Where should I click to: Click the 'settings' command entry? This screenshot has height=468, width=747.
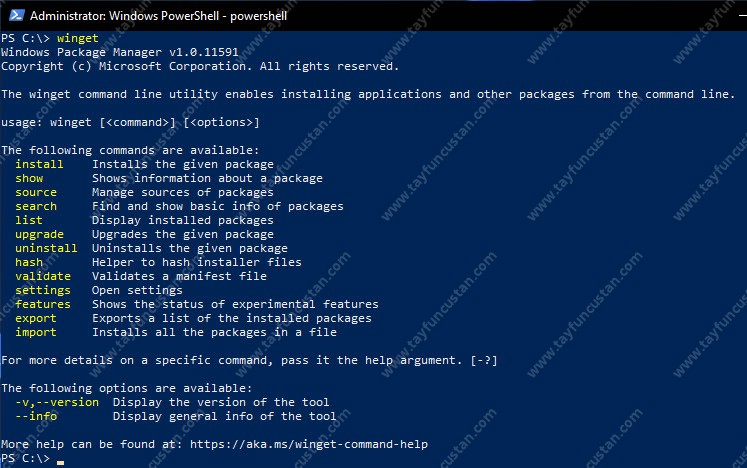[42, 290]
